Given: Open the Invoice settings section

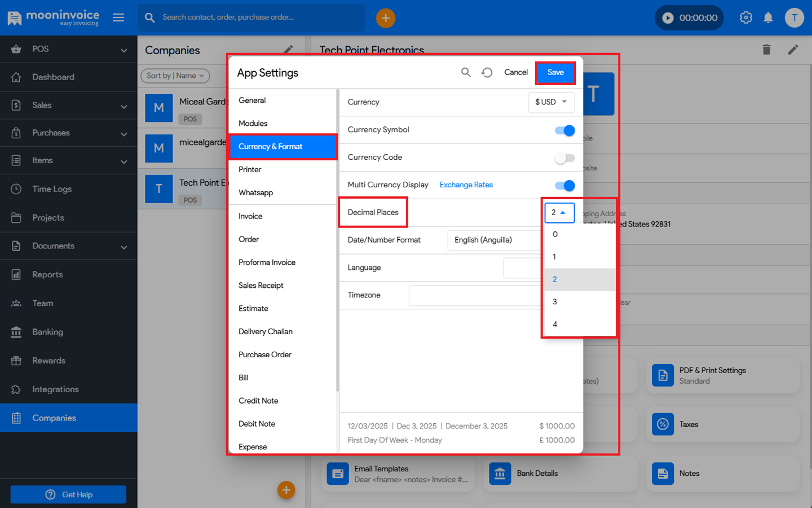Looking at the screenshot, I should coord(250,216).
